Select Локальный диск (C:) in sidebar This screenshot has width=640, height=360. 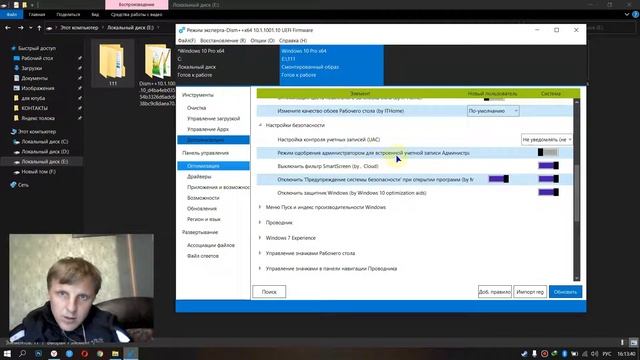click(44, 142)
